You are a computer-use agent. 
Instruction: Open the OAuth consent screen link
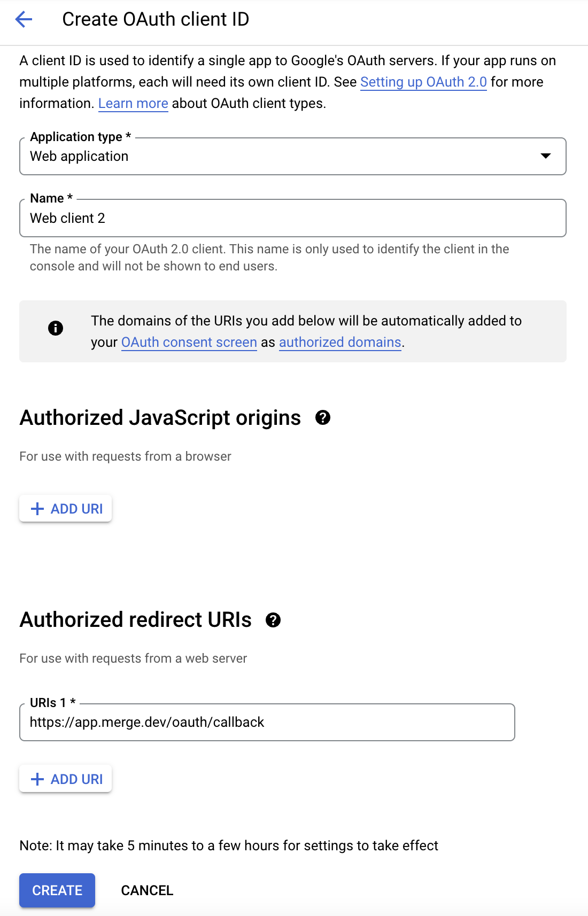(189, 343)
